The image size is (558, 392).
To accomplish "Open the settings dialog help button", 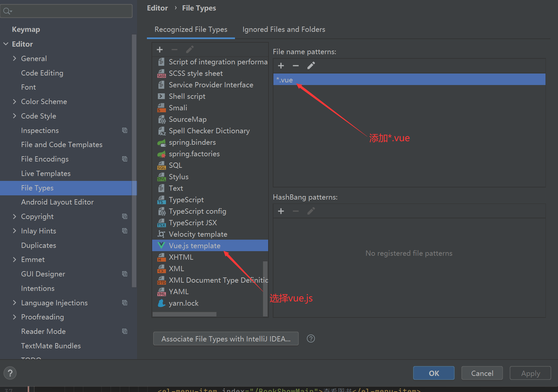I will tap(10, 373).
